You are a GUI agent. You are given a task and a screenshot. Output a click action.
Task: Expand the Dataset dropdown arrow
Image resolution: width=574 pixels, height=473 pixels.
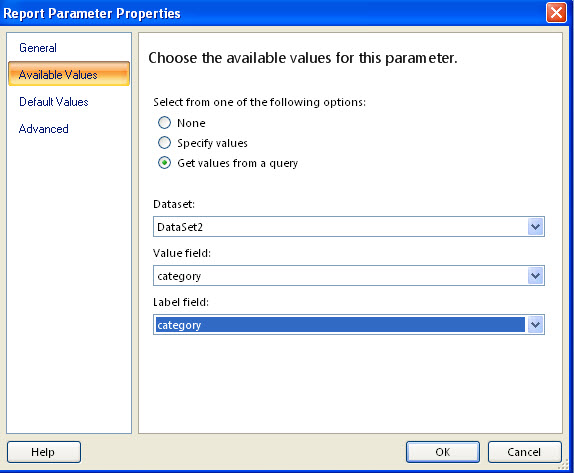(536, 227)
